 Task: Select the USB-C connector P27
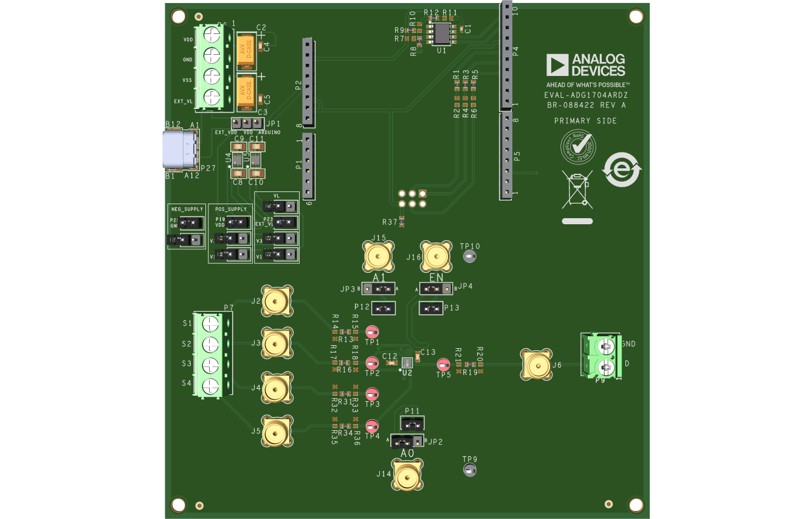coord(181,150)
